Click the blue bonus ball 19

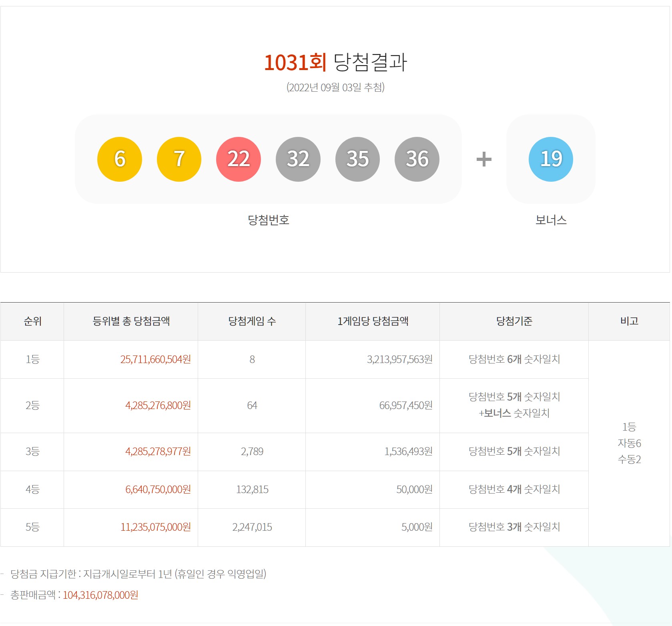point(551,159)
